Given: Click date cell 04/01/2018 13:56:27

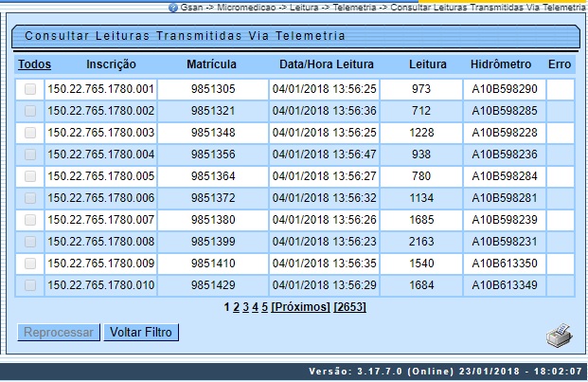Looking at the screenshot, I should click(x=325, y=176).
